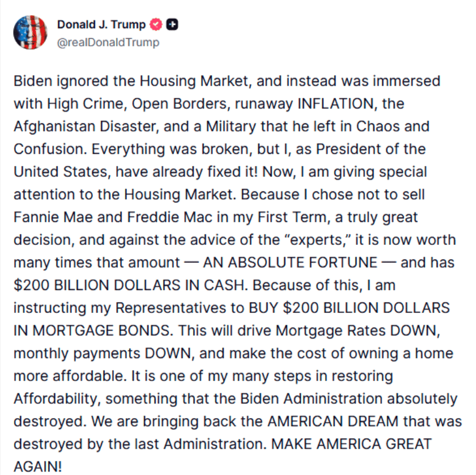The image size is (476, 475).
Task: Click the words First Term in post
Action: (296, 217)
